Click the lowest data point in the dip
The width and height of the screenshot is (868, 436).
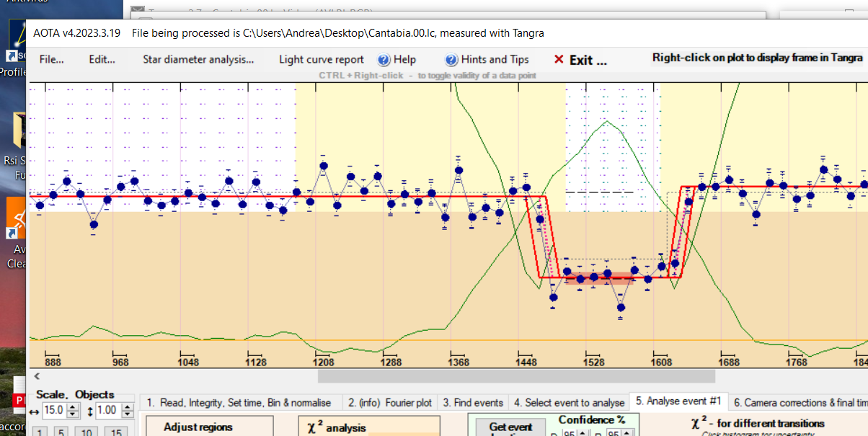(621, 308)
